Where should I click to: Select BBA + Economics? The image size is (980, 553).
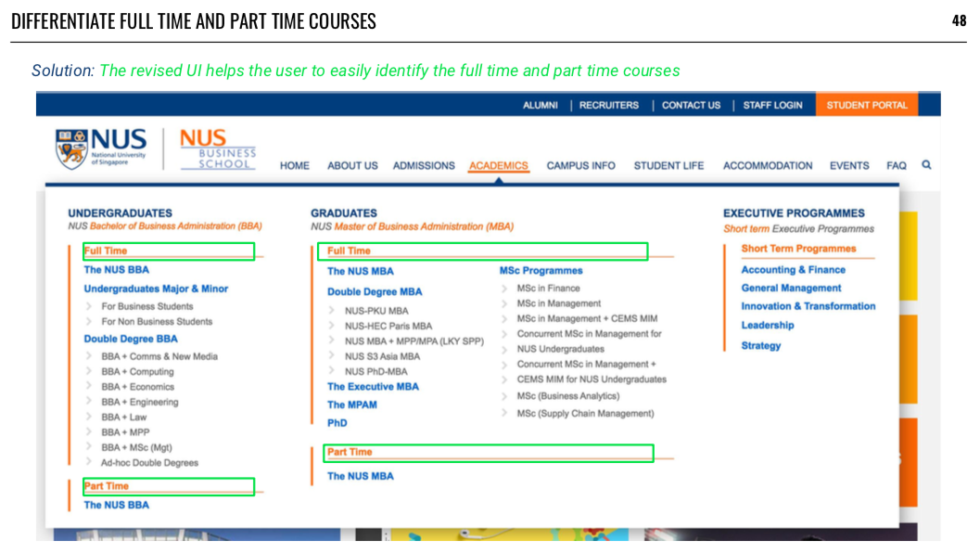pyautogui.click(x=137, y=387)
